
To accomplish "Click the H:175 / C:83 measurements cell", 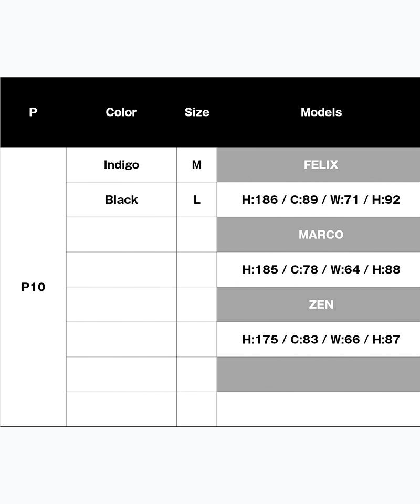I will pos(321,339).
